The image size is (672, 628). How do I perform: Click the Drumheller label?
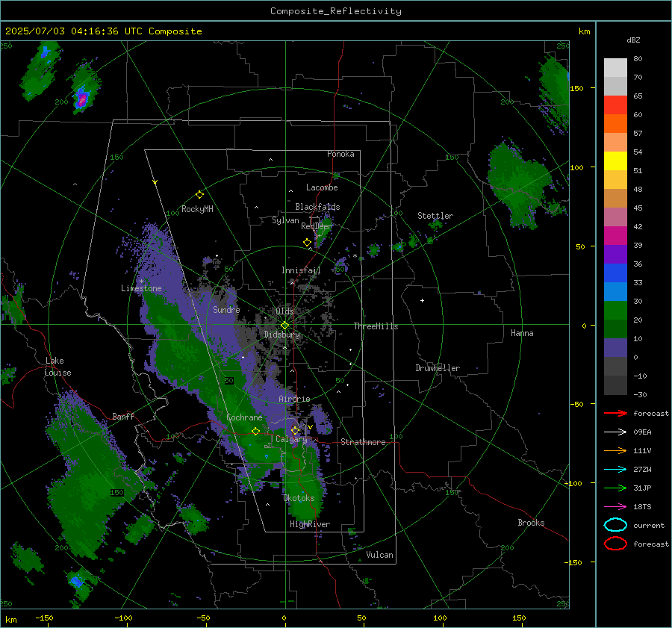click(438, 368)
